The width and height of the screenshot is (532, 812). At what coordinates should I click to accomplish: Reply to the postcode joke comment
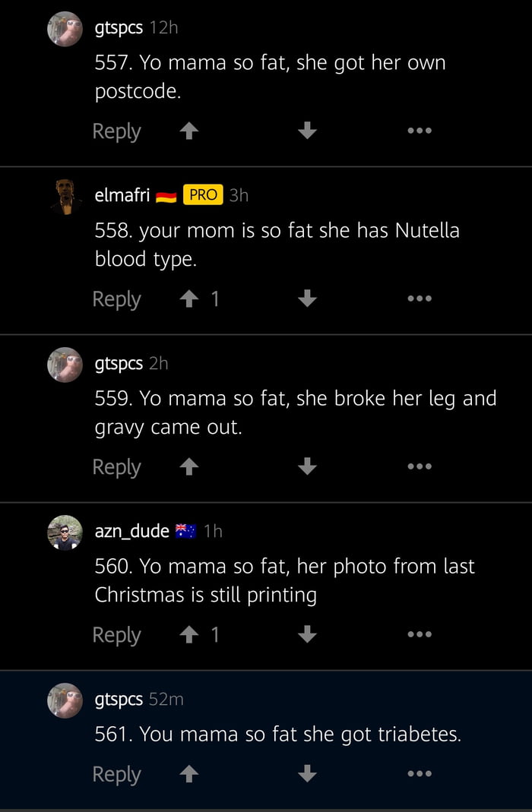[116, 130]
